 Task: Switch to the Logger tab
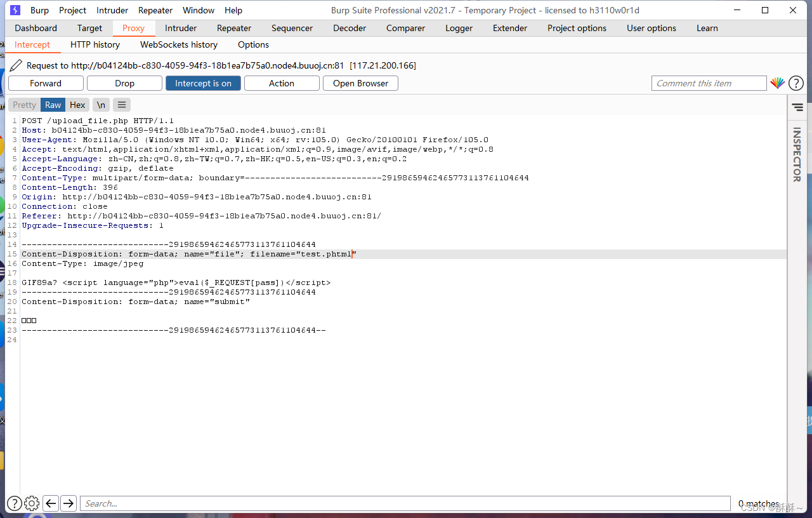coord(459,28)
